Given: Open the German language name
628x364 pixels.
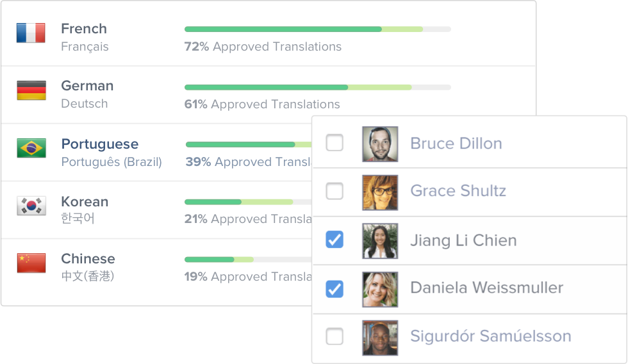Looking at the screenshot, I should click(87, 86).
